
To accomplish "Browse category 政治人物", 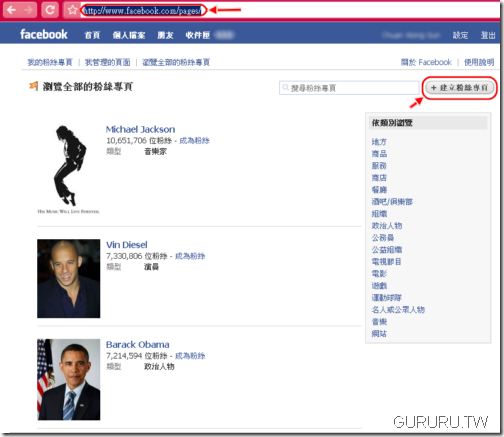I will click(x=387, y=226).
